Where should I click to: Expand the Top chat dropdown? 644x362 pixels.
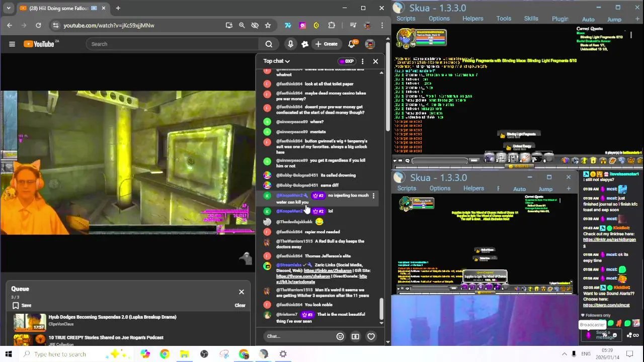tap(276, 61)
